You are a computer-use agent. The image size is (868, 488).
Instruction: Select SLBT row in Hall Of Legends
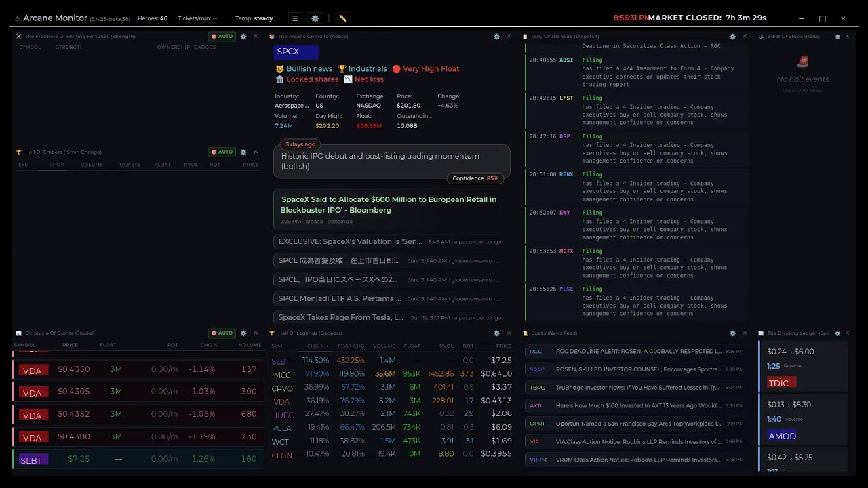pos(391,361)
